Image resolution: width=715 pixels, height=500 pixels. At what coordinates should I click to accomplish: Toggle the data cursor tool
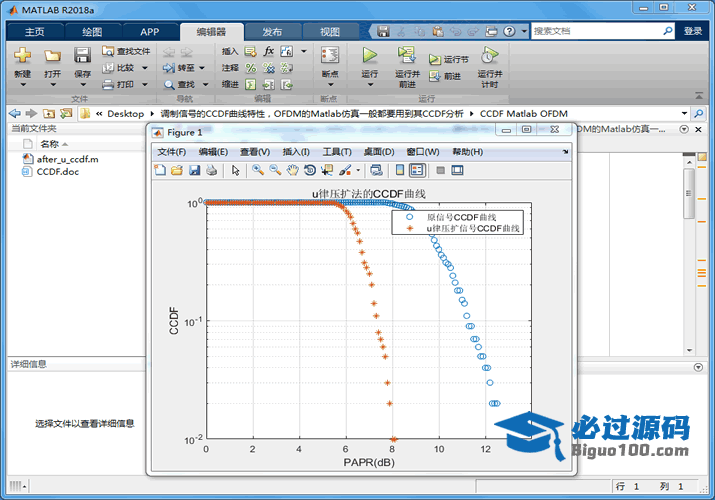[x=327, y=170]
